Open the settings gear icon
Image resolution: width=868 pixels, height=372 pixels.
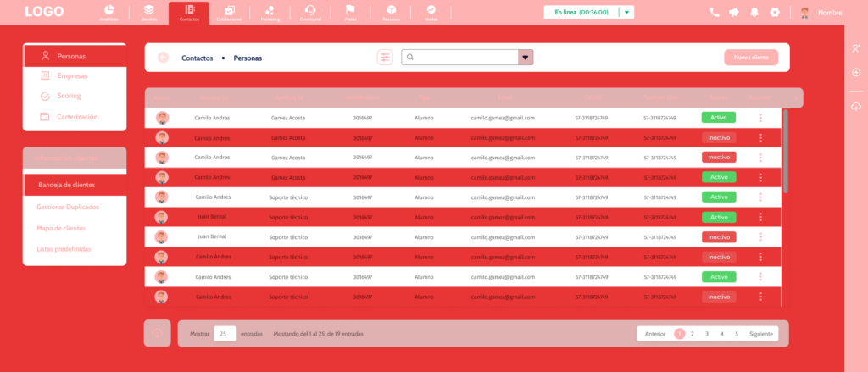point(774,13)
